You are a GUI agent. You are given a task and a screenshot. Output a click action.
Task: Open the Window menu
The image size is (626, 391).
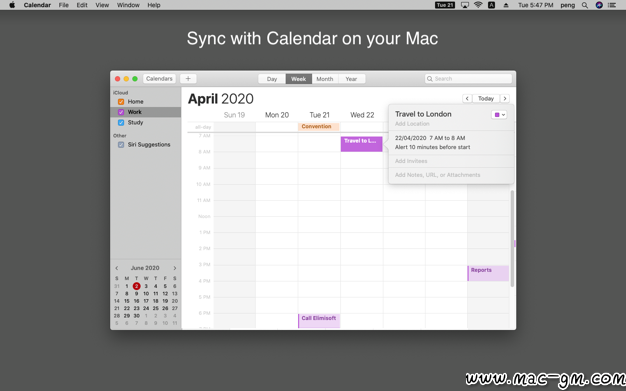point(128,5)
